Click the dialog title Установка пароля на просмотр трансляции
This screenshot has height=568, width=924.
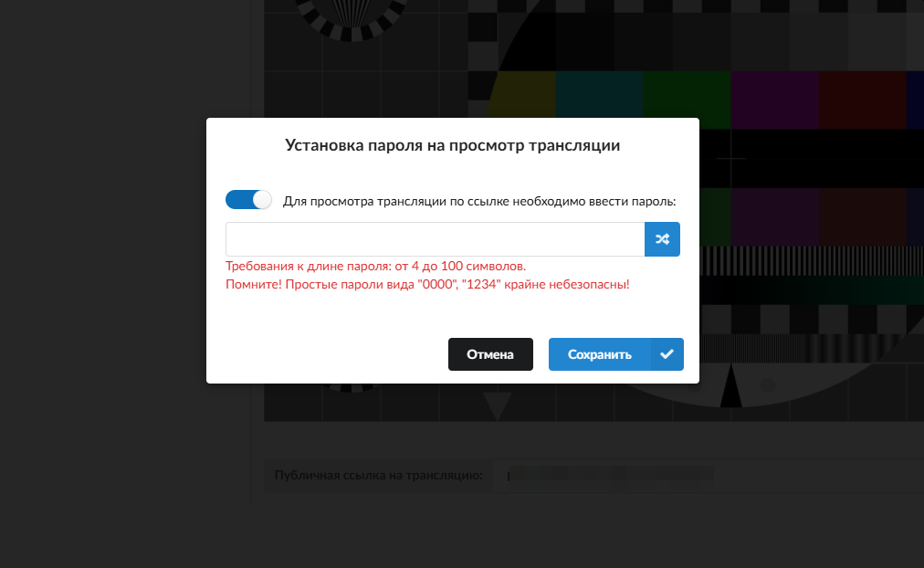tap(453, 145)
